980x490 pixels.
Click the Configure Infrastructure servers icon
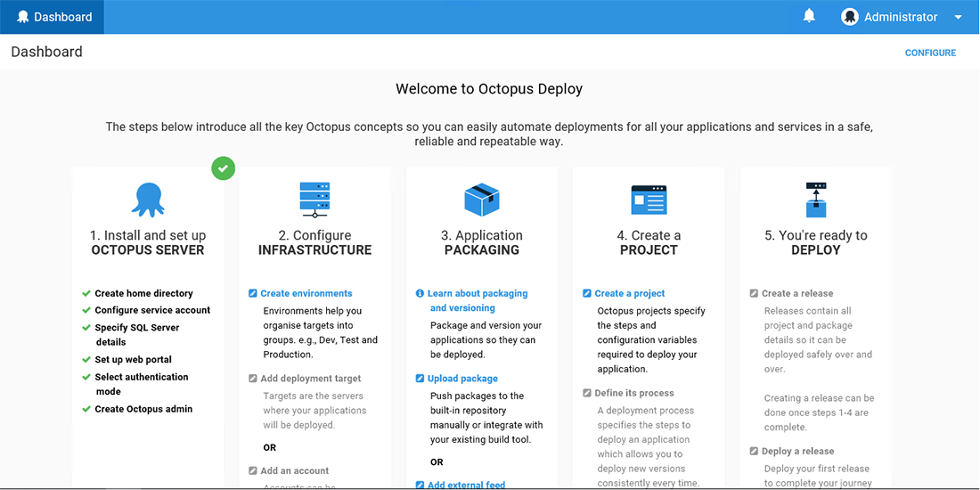(314, 200)
